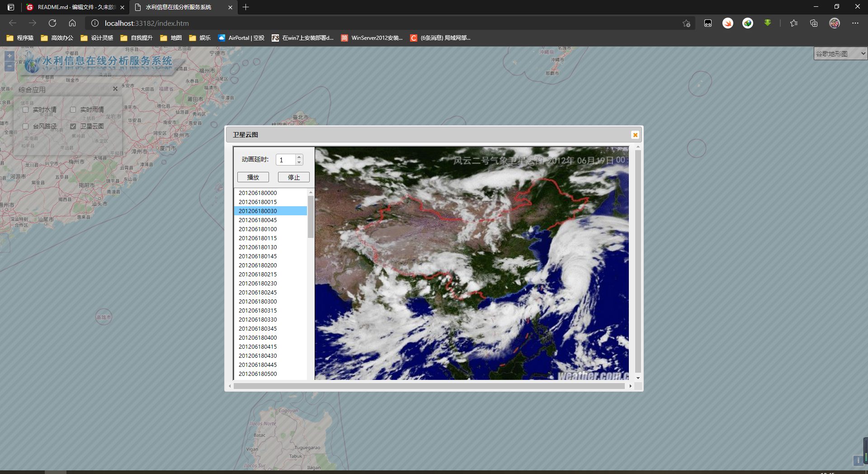The width and height of the screenshot is (868, 474).
Task: Click the colorful globe extension icon
Action: [748, 23]
